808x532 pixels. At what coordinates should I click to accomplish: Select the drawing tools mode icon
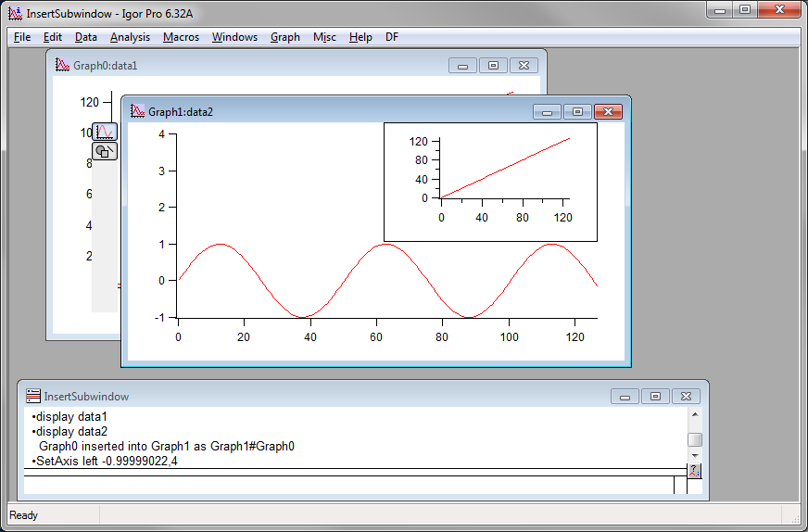pyautogui.click(x=105, y=151)
